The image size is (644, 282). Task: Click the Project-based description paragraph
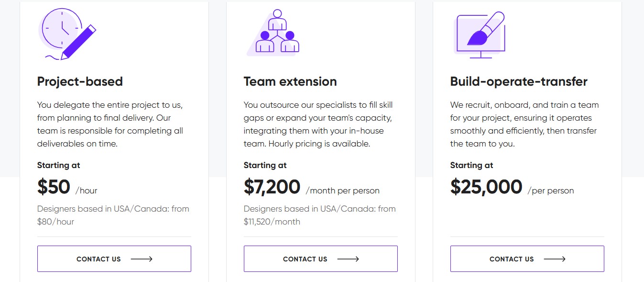(x=110, y=124)
